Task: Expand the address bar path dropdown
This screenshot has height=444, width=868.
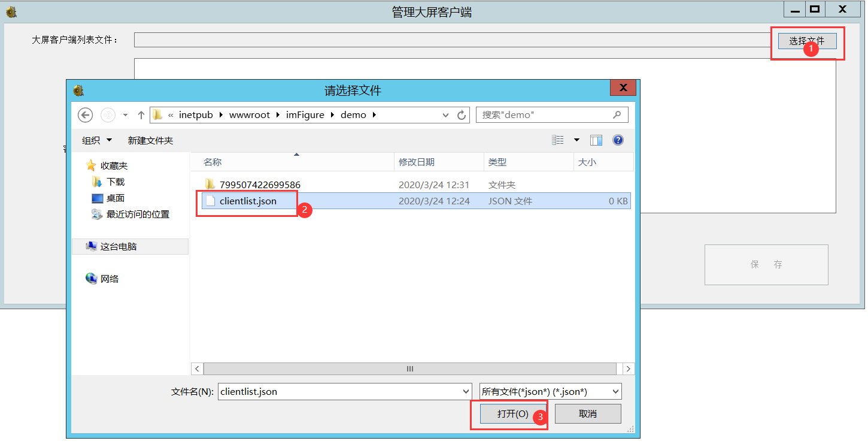Action: point(445,115)
